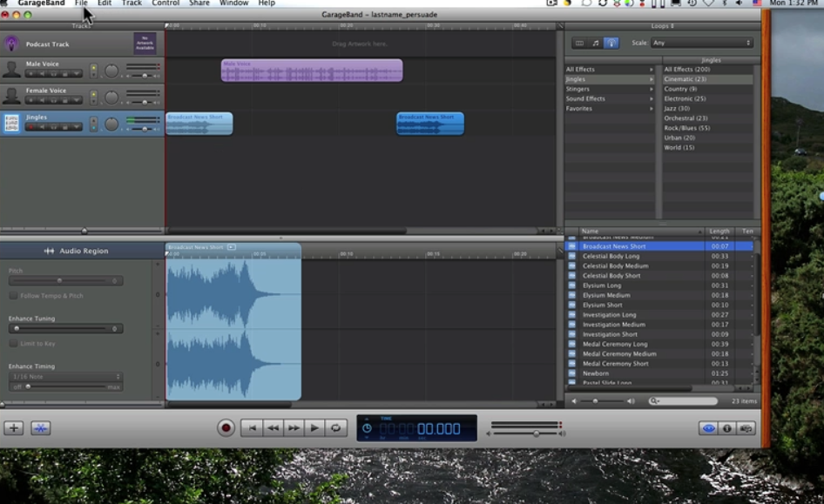The height and width of the screenshot is (504, 824).
Task: Click the loop search field
Action: click(x=683, y=400)
